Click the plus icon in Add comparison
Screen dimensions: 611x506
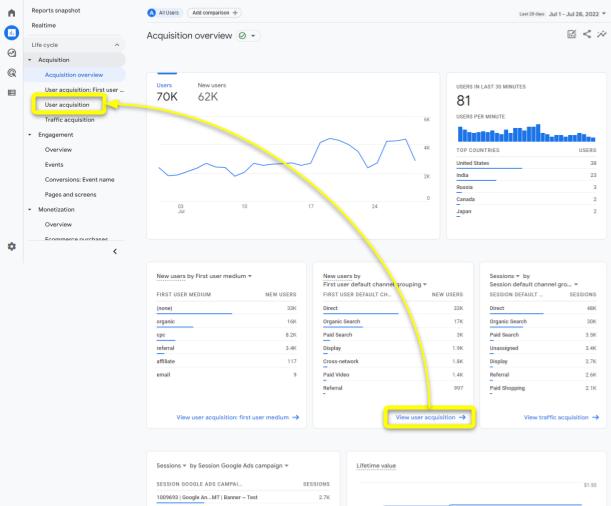[235, 13]
